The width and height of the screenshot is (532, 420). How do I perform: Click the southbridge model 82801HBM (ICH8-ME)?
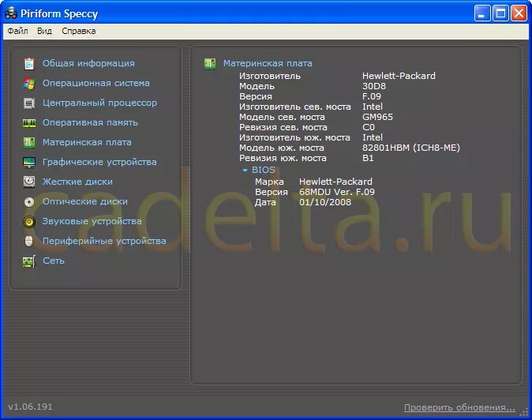411,148
